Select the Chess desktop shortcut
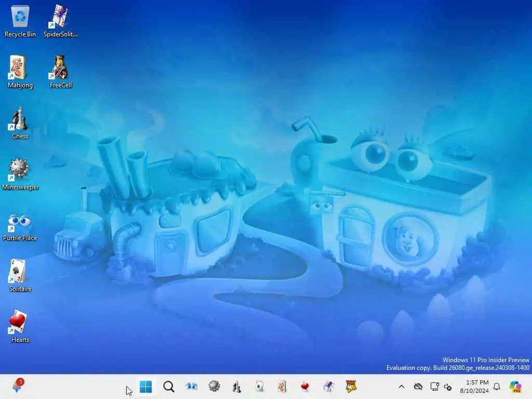This screenshot has height=399, width=532. point(20,123)
